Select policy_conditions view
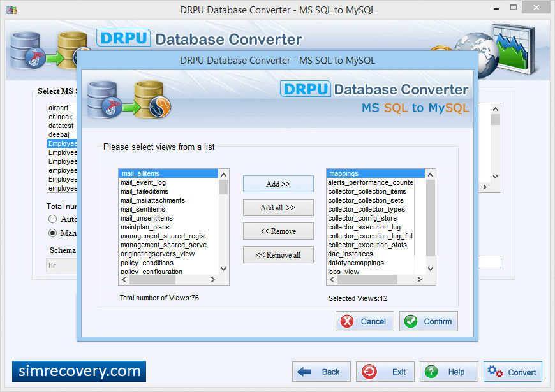The height and width of the screenshot is (392, 555). tap(168, 263)
